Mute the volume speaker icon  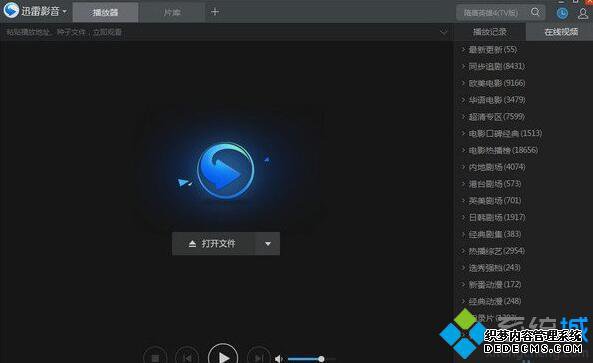[279, 358]
